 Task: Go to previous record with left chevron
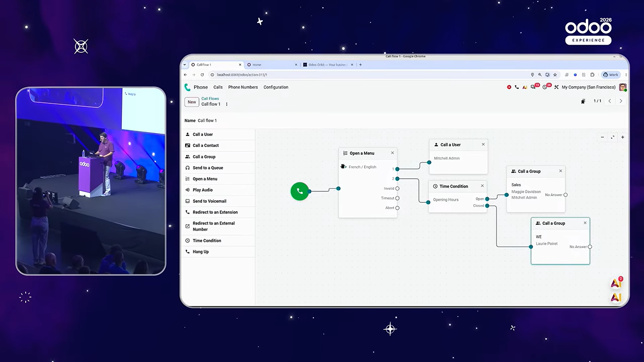610,101
